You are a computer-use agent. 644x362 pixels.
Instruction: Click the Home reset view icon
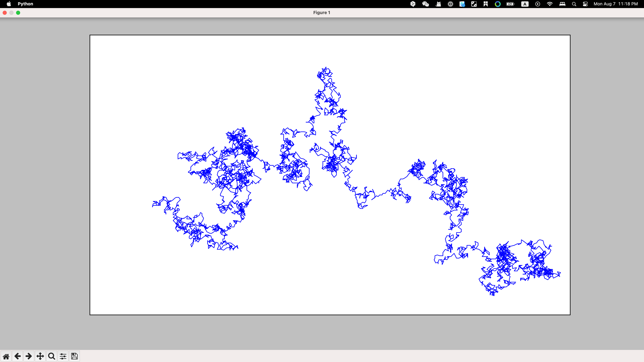point(6,356)
